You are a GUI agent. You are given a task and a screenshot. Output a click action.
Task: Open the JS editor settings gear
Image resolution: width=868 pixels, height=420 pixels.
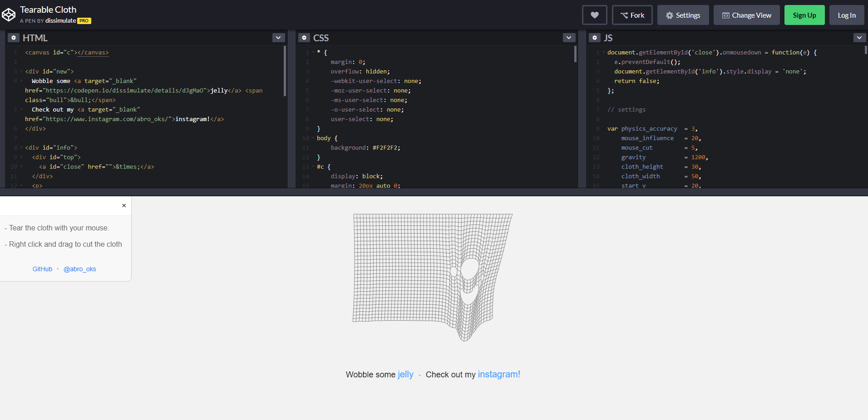click(595, 38)
